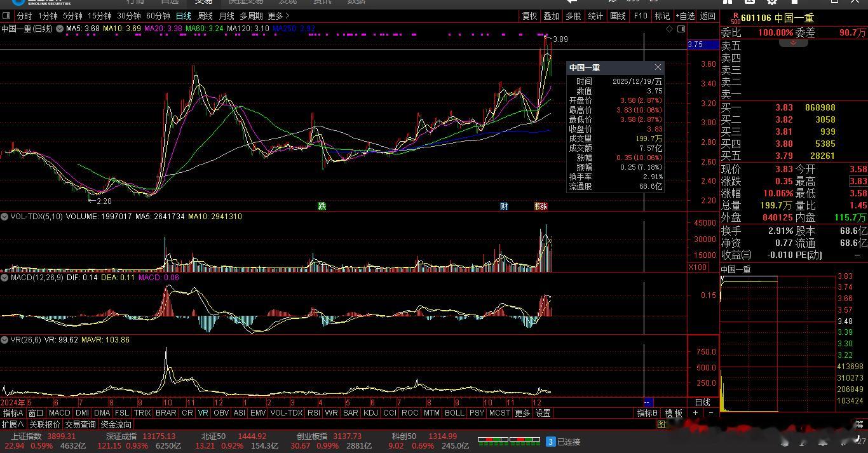
Task: Click the +自选 add to watchlist button
Action: pos(685,16)
